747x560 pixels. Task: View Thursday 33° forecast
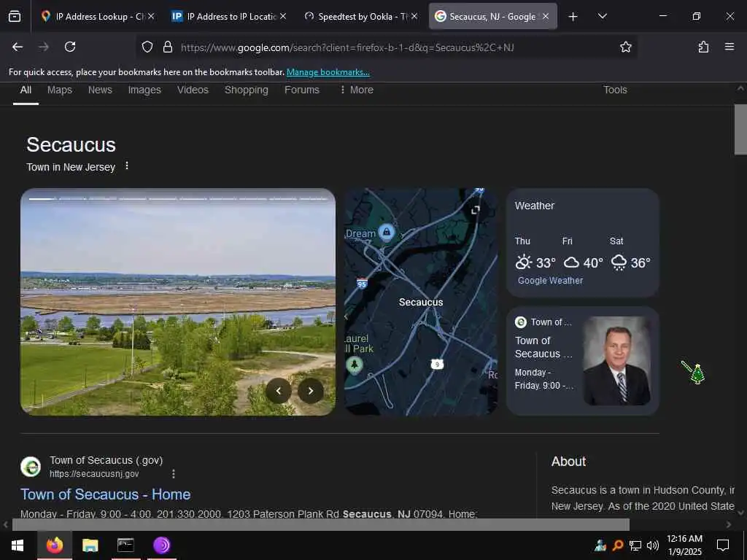pos(535,254)
